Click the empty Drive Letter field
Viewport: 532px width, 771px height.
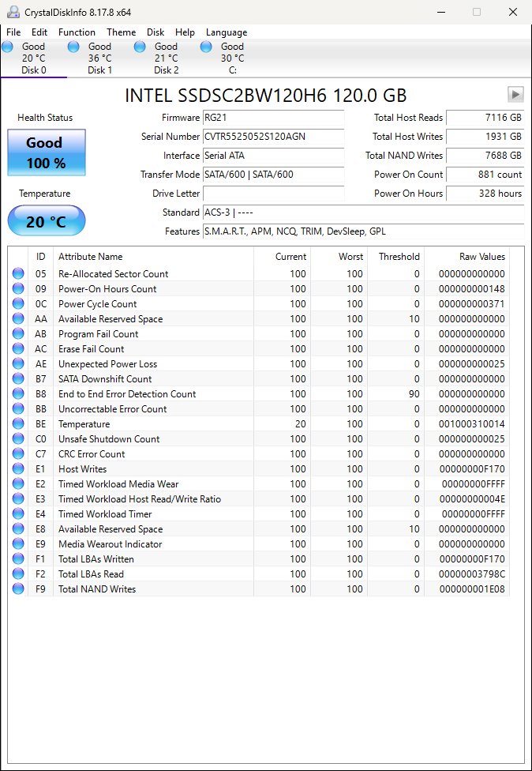[274, 194]
